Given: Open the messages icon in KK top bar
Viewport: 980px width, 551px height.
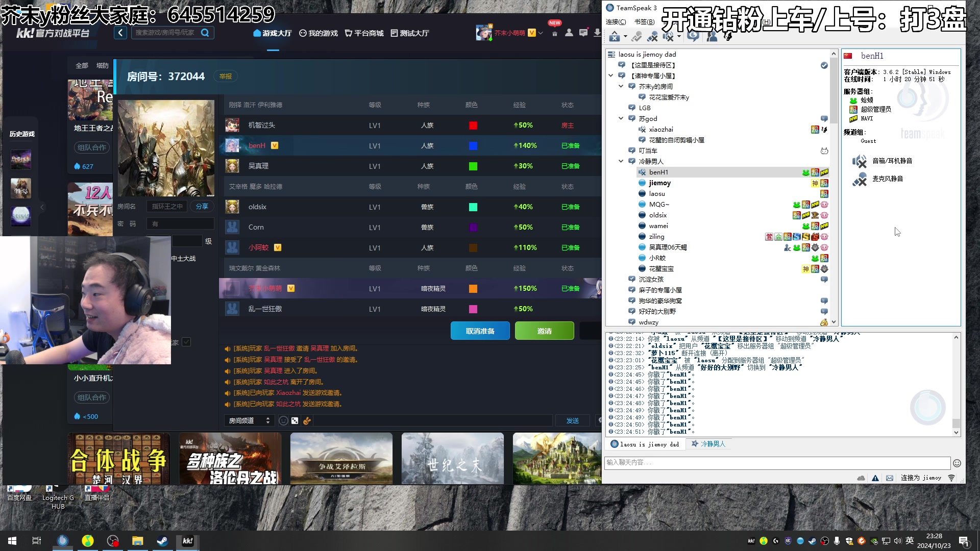Looking at the screenshot, I should [583, 33].
